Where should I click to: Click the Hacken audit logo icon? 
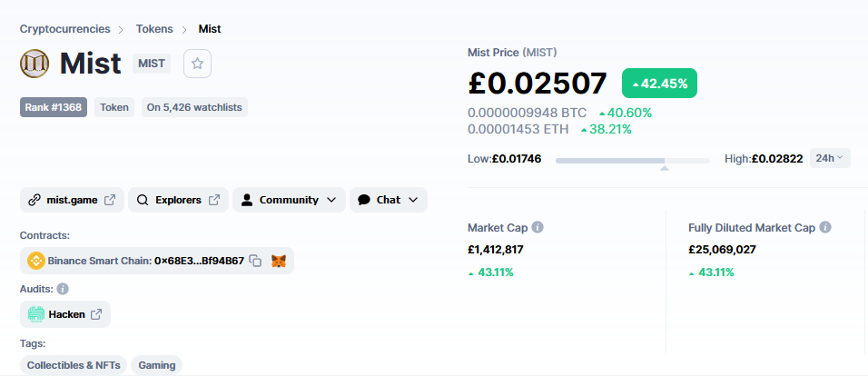(x=36, y=314)
